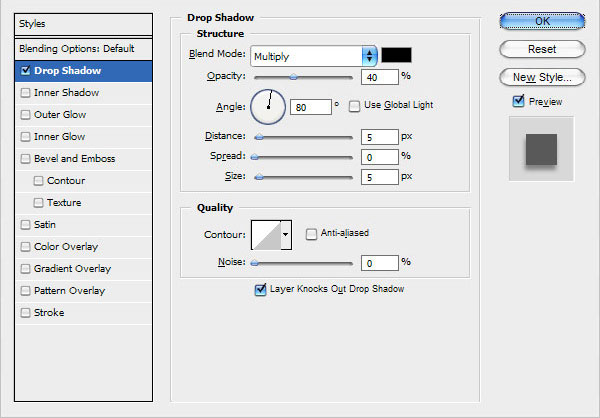Enable the Bevel and Emboss checkbox

pyautogui.click(x=25, y=158)
